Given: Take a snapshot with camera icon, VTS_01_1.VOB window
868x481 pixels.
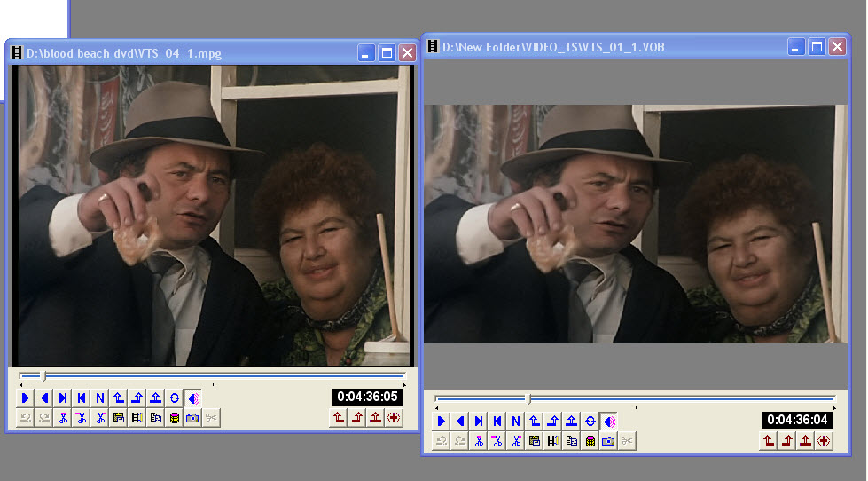Looking at the screenshot, I should click(x=608, y=441).
